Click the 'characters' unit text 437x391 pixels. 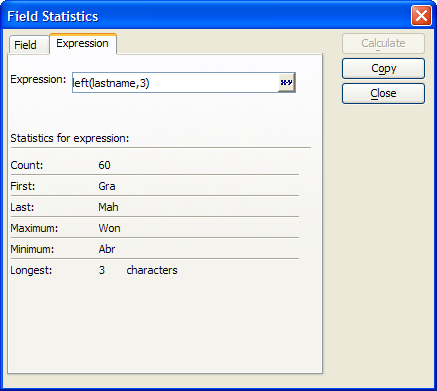pyautogui.click(x=152, y=270)
